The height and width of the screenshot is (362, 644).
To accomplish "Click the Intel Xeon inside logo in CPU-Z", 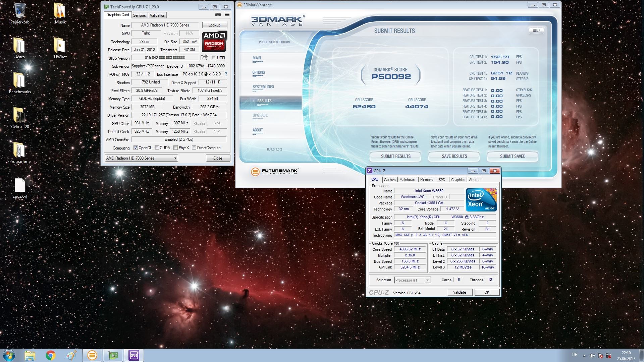I will coord(481,200).
